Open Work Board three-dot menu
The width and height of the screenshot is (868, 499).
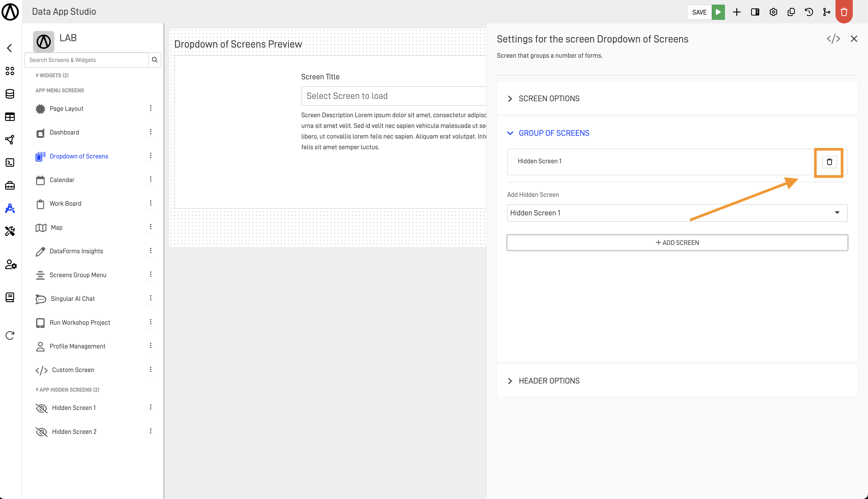[151, 203]
